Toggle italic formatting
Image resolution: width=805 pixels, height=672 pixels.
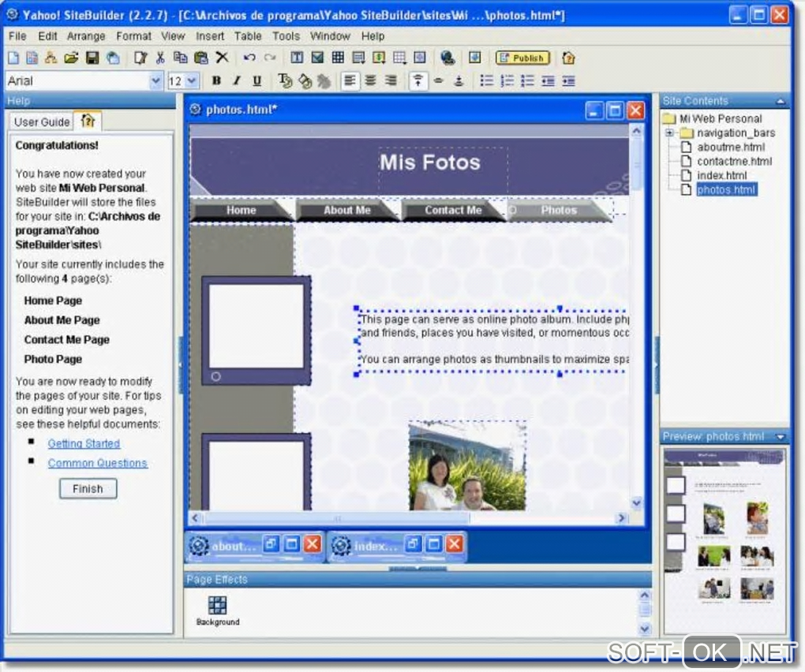coord(237,80)
